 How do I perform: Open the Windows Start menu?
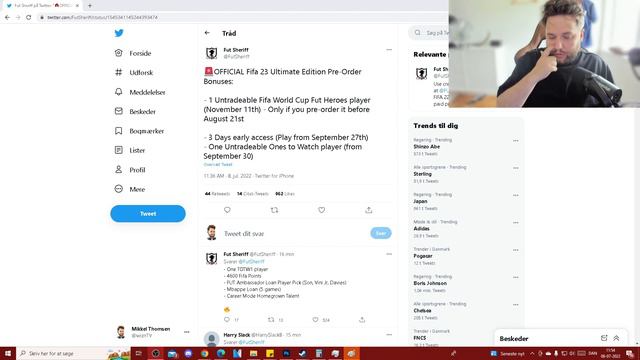pyautogui.click(x=8, y=353)
